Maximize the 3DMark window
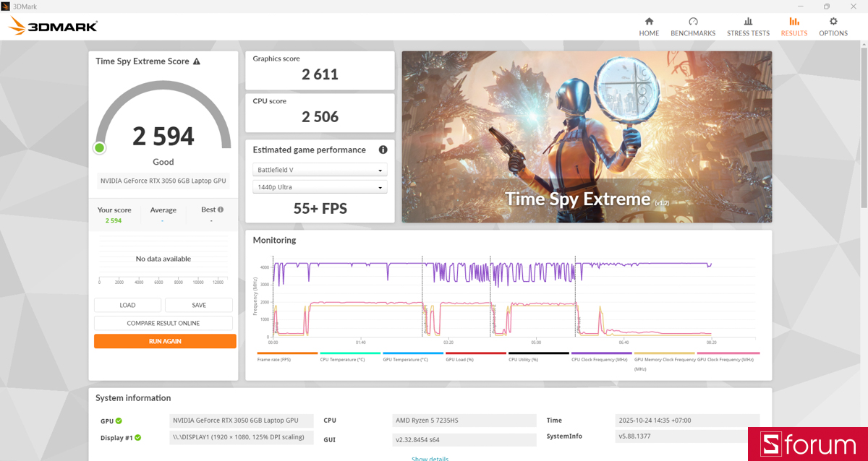Viewport: 868px width, 461px height. (x=826, y=6)
